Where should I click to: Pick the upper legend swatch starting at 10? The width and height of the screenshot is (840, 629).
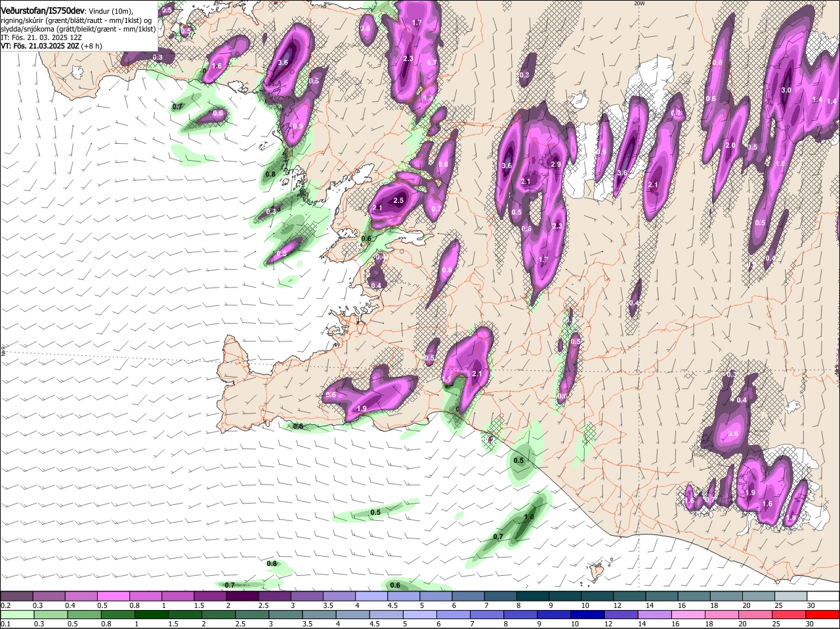pos(597,596)
